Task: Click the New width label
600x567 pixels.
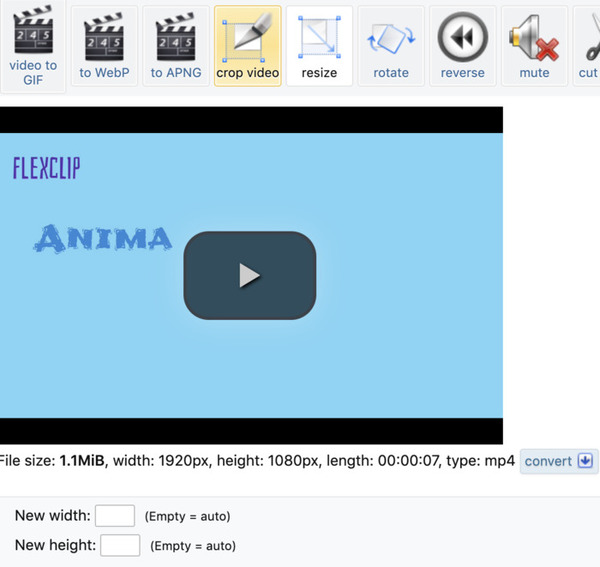Action: pos(53,516)
